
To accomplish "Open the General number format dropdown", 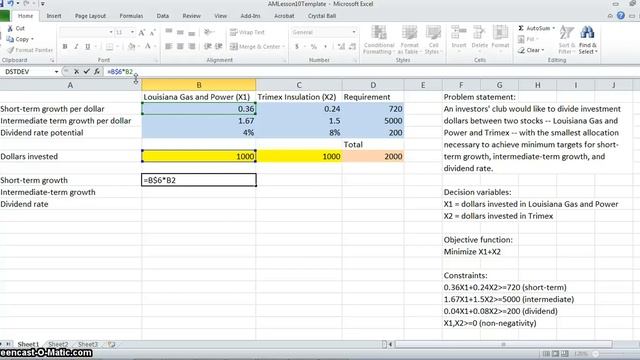I will point(354,32).
